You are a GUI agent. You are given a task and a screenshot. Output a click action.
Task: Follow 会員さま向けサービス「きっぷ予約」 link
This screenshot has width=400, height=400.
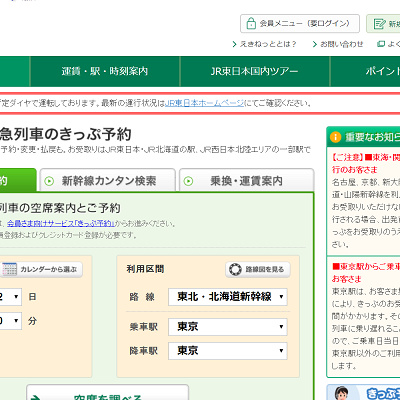click(x=61, y=223)
